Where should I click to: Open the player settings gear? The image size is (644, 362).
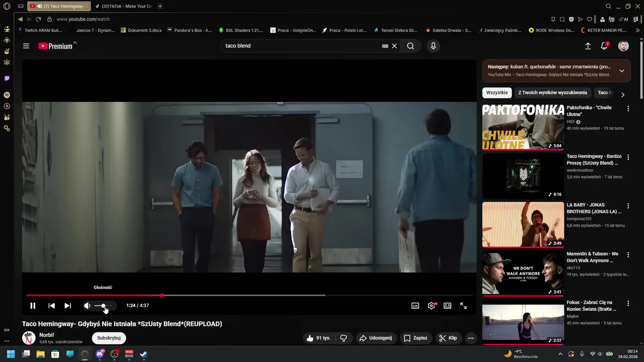pyautogui.click(x=431, y=306)
